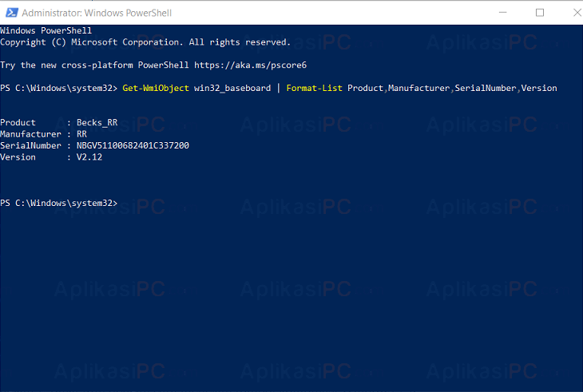Click the win32_baseboard argument
Image resolution: width=583 pixels, height=392 pixels.
232,88
